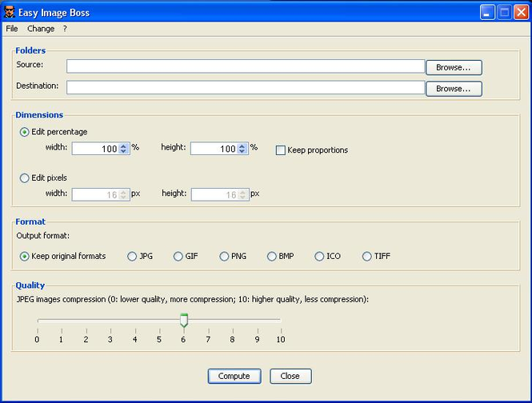532x403 pixels.
Task: Increase the percentage width spinner value
Action: pyautogui.click(x=124, y=146)
